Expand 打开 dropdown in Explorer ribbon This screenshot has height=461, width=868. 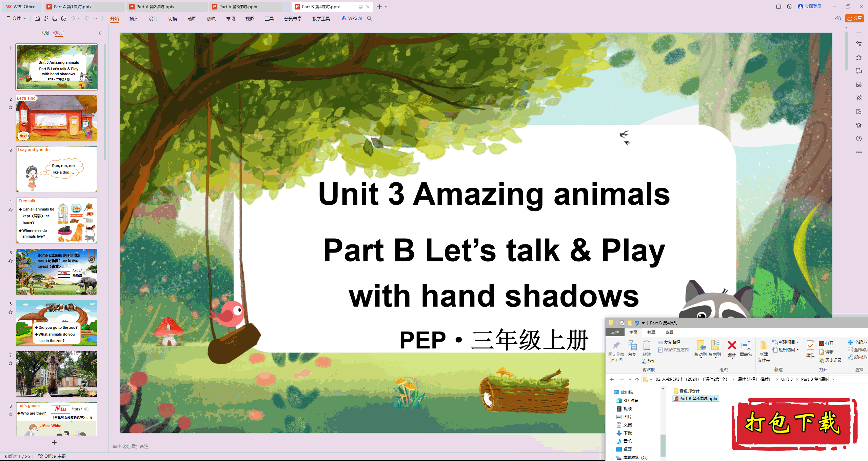[x=836, y=343]
